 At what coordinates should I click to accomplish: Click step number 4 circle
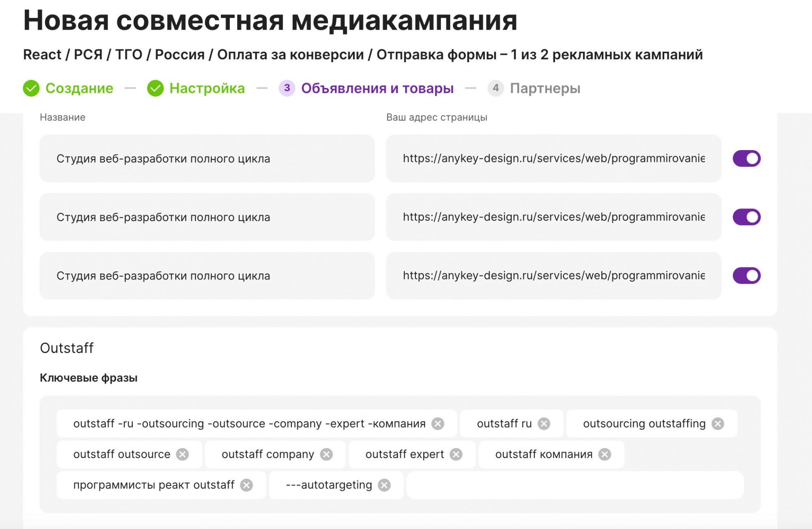(x=496, y=88)
